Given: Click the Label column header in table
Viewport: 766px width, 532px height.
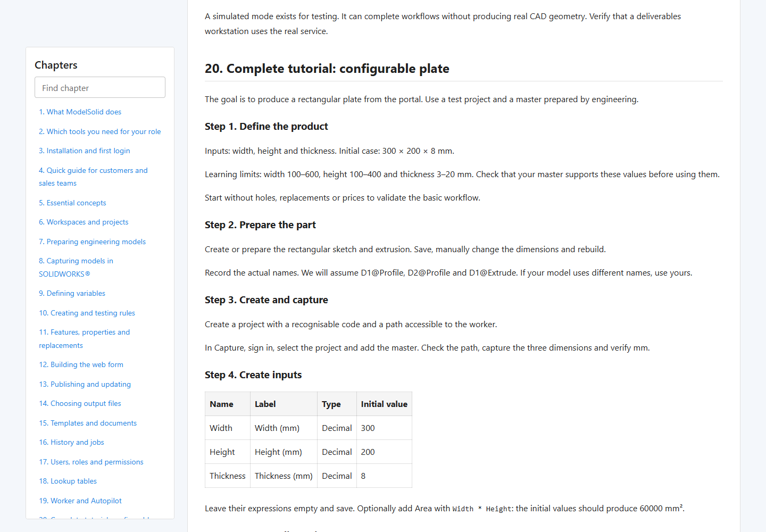Looking at the screenshot, I should 284,404.
